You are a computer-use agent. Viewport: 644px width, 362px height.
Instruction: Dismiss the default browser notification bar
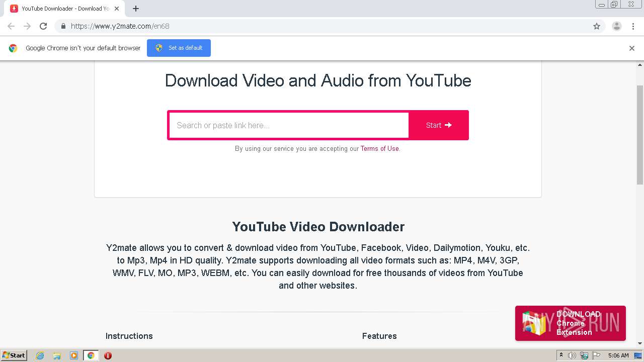point(632,48)
